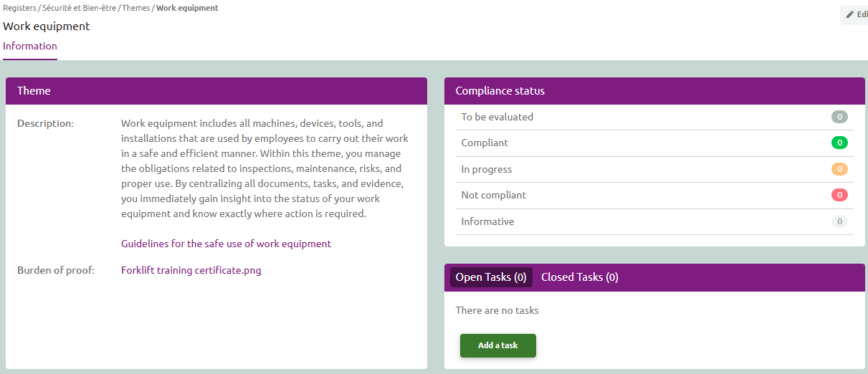Open Sécurité et Bien-être breadcrumb
Viewport: 868px width, 374px height.
pos(79,8)
